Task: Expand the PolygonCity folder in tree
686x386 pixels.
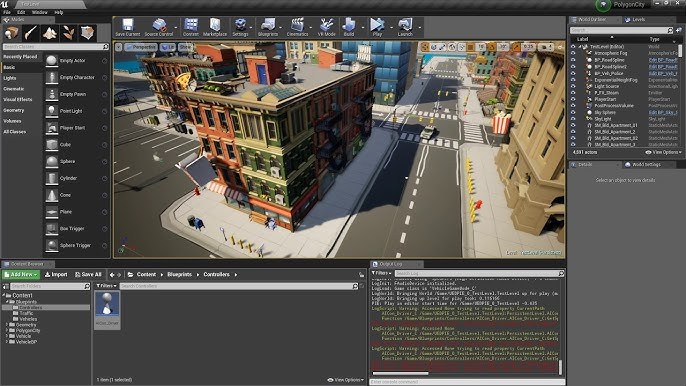Action: tap(7, 330)
